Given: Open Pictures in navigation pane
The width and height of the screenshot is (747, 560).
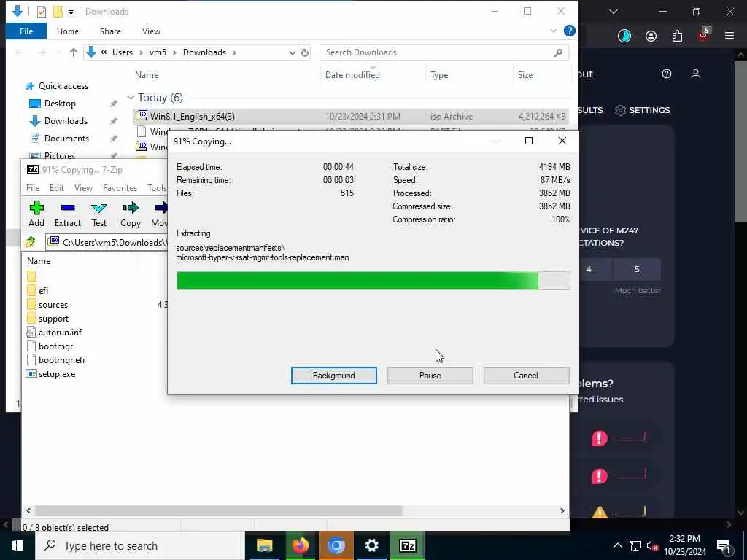Looking at the screenshot, I should tap(59, 156).
